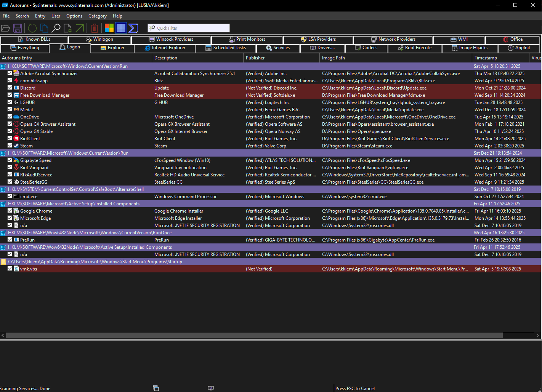Click the 'Scanning Services... Done' status text
The image size is (542, 392).
[25, 389]
